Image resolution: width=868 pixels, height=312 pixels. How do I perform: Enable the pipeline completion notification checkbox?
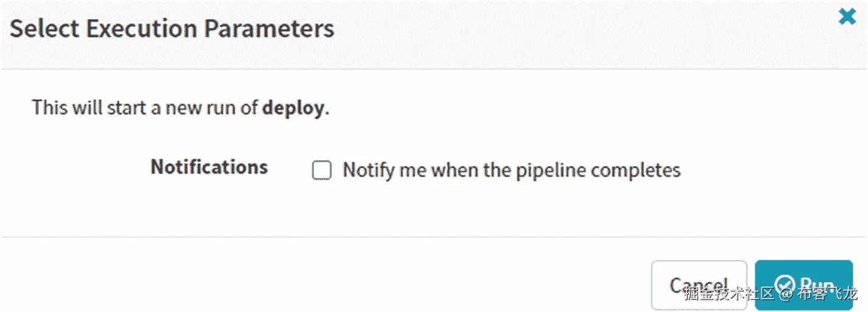(322, 170)
